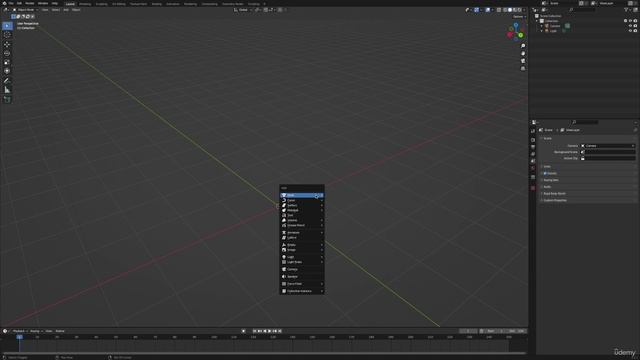Switch perspective/orthographic with the grid icon

point(523,69)
